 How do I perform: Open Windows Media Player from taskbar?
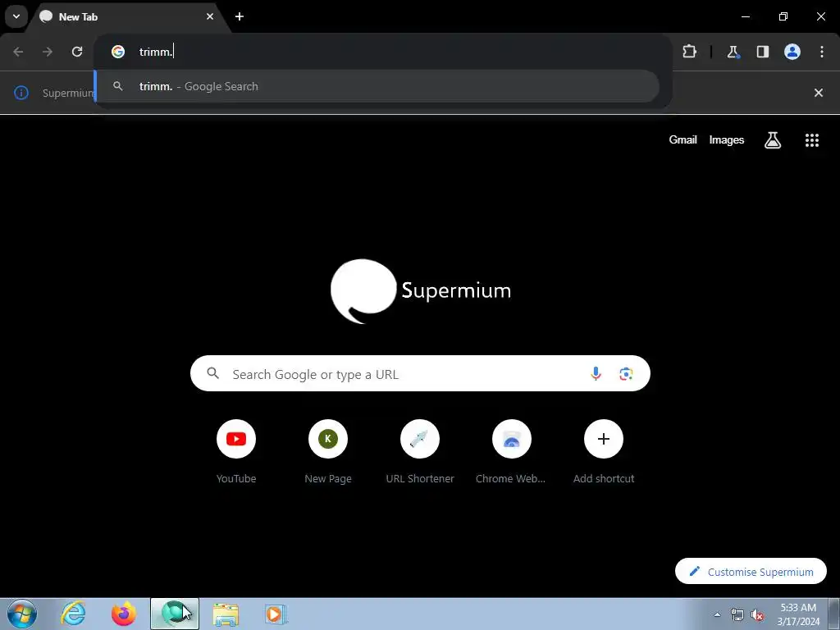[276, 614]
